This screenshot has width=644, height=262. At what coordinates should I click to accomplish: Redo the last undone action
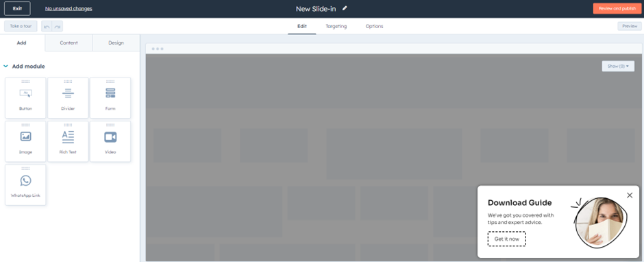[58, 26]
